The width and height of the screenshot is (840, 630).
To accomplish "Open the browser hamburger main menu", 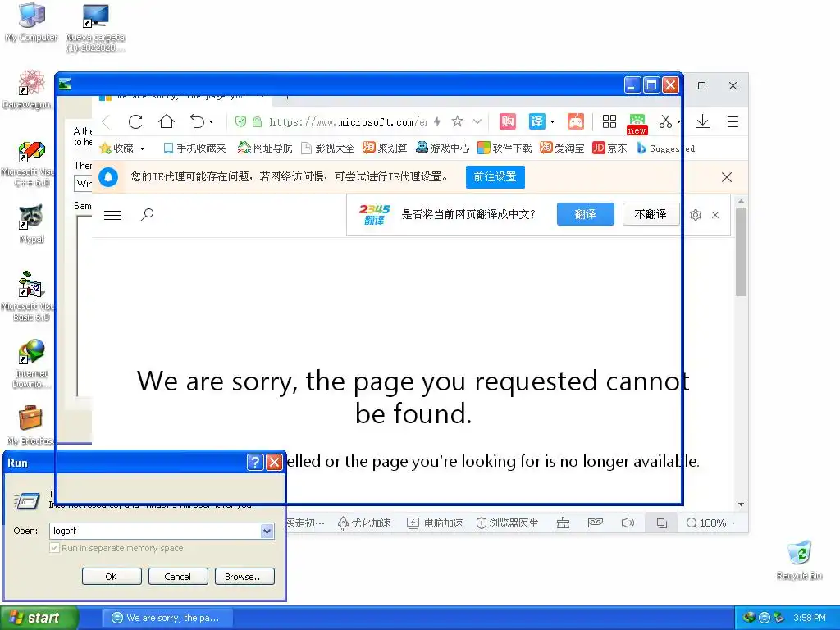I will click(x=733, y=122).
